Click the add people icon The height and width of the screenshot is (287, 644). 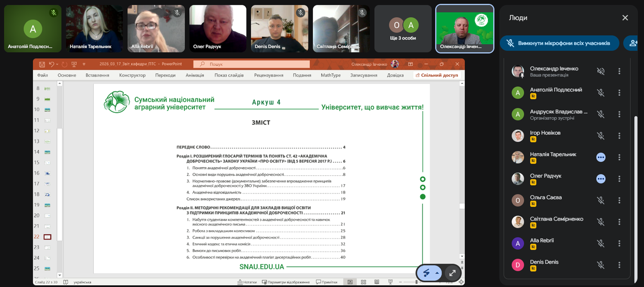tap(633, 43)
